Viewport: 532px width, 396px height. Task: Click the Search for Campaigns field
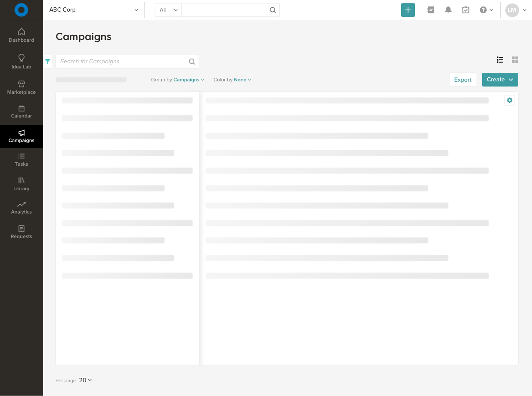click(123, 62)
